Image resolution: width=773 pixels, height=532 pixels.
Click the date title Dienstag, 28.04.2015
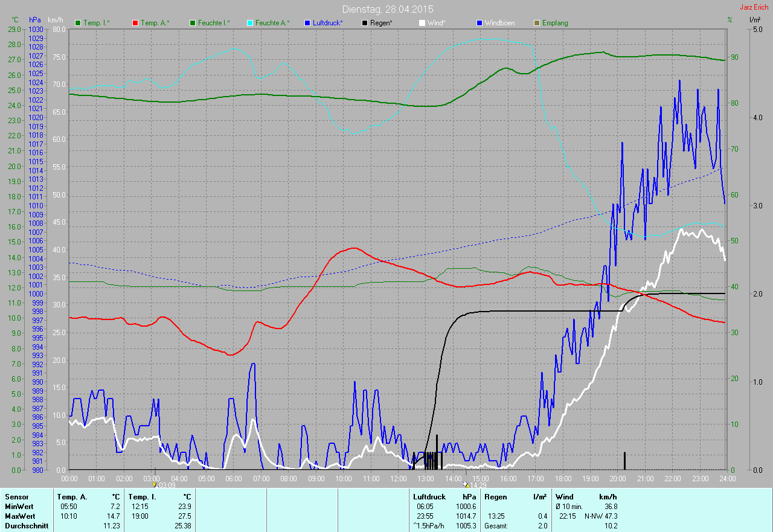tap(388, 9)
